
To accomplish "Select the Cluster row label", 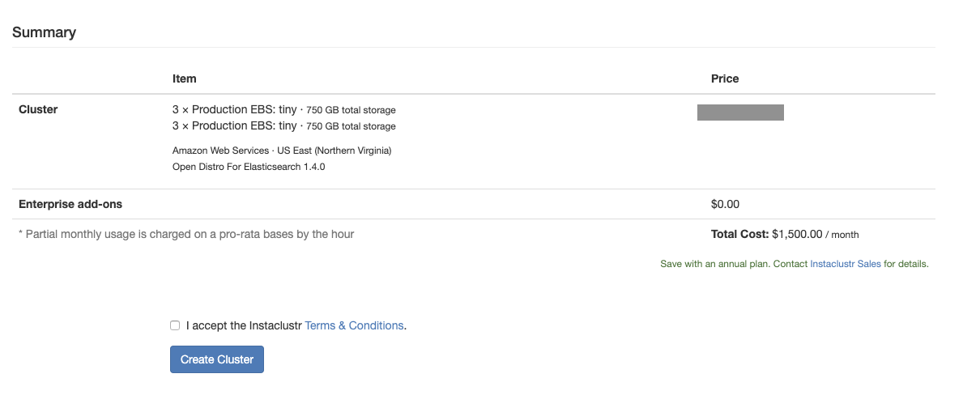I will pyautogui.click(x=38, y=109).
